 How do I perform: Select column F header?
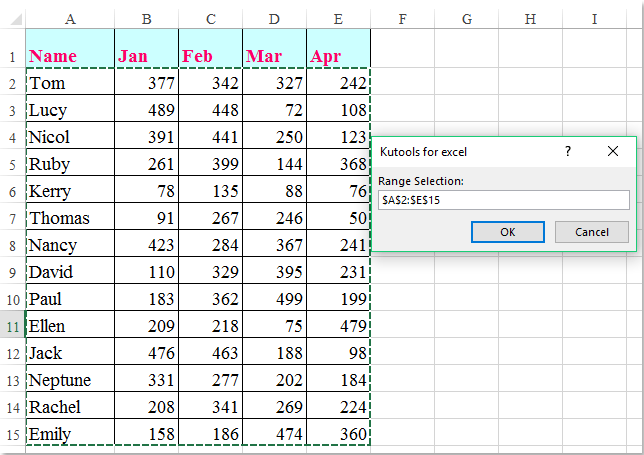pos(401,18)
